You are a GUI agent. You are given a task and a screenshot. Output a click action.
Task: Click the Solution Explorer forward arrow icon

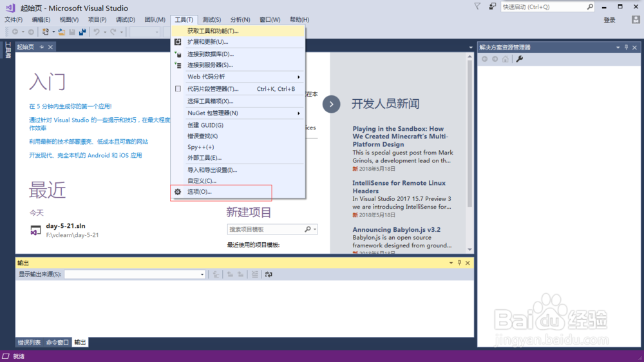click(495, 59)
